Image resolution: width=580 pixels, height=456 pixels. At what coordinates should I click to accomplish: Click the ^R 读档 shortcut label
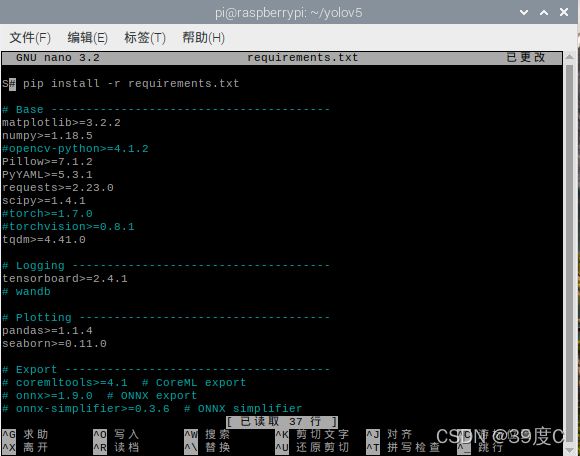click(x=116, y=448)
